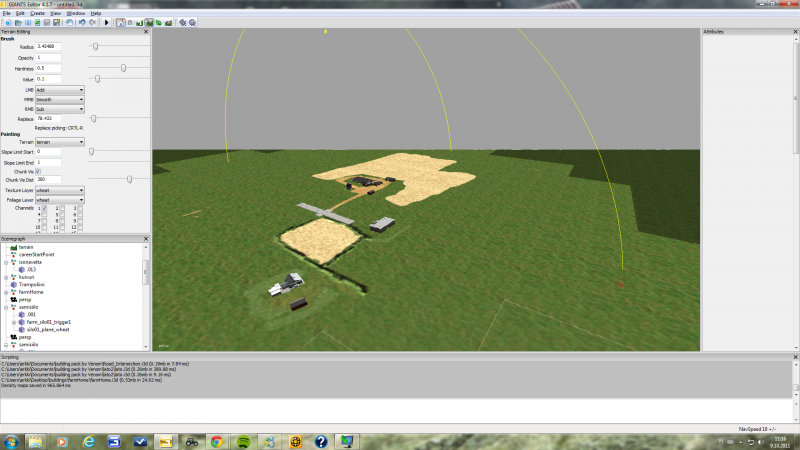800x450 pixels.
Task: Click the Replace slider handle
Action: (x=93, y=118)
